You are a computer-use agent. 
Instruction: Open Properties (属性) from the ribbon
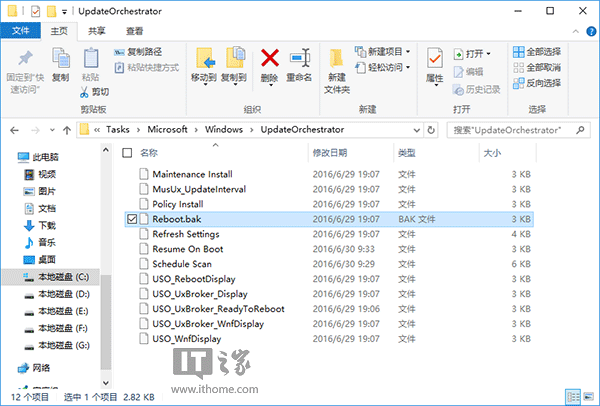click(x=434, y=62)
